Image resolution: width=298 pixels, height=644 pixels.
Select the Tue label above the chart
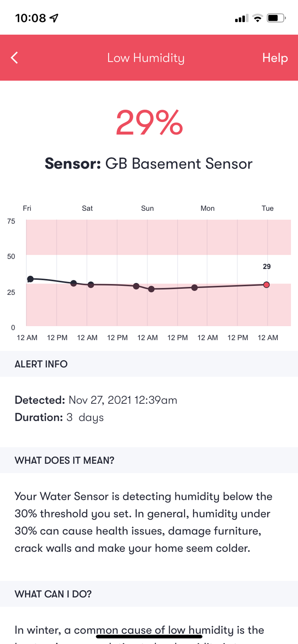click(x=267, y=208)
